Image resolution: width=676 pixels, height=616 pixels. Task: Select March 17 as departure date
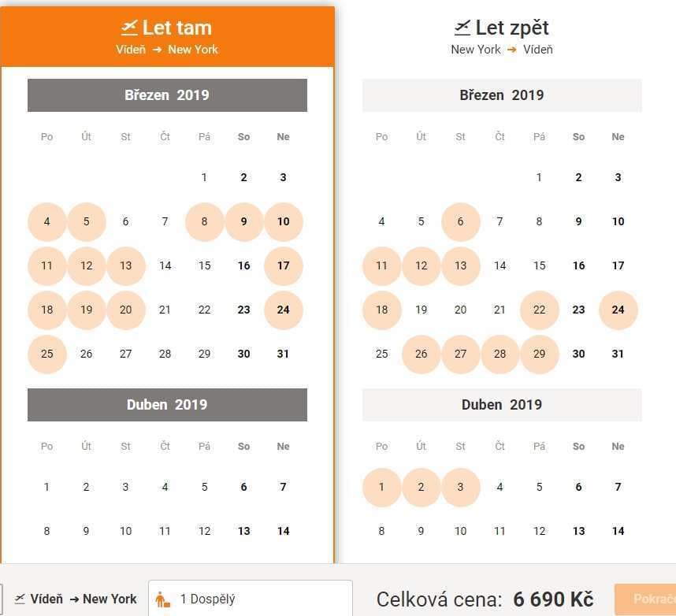[284, 265]
